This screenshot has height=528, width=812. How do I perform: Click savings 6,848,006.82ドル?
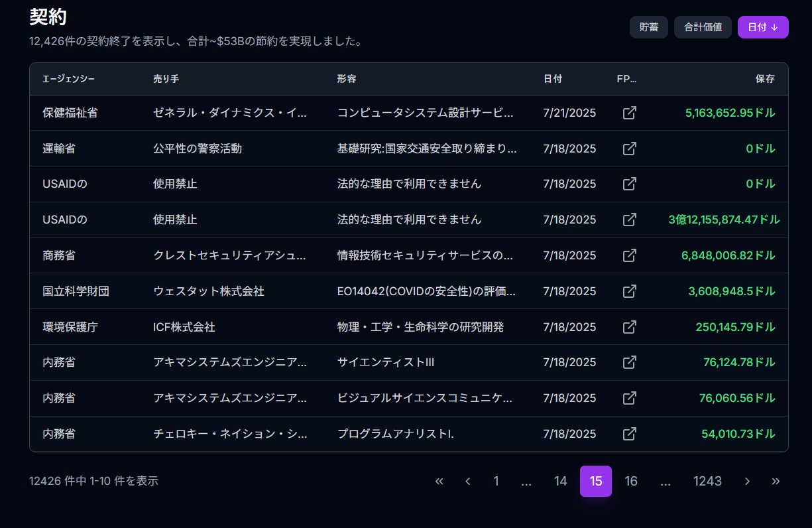[x=728, y=255]
